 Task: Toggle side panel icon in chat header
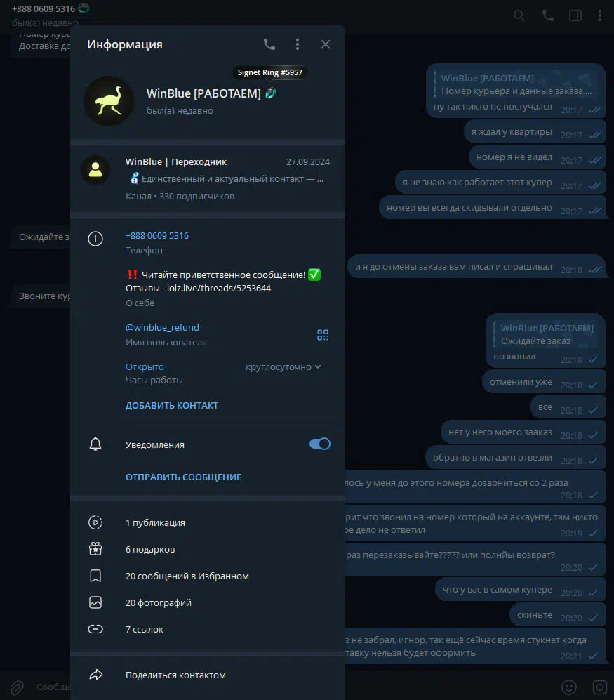pos(575,15)
